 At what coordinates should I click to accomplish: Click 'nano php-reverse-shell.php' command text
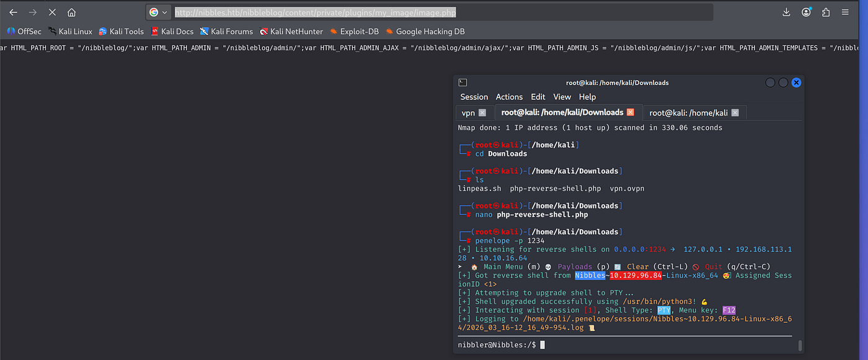531,215
